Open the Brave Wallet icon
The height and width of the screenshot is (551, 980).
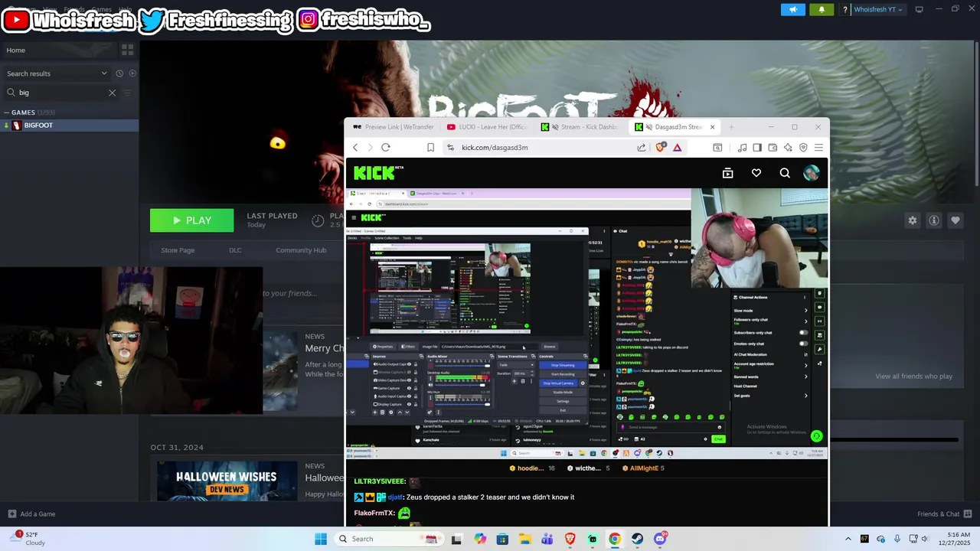pos(773,148)
